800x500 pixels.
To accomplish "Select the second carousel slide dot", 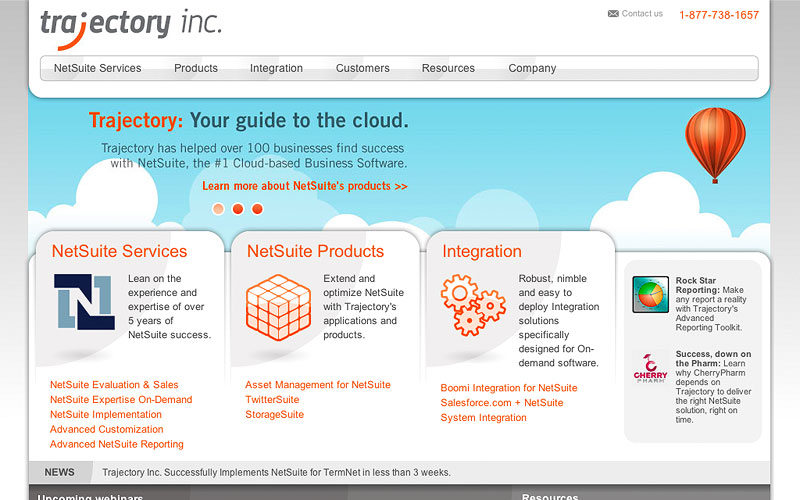I will coord(238,209).
